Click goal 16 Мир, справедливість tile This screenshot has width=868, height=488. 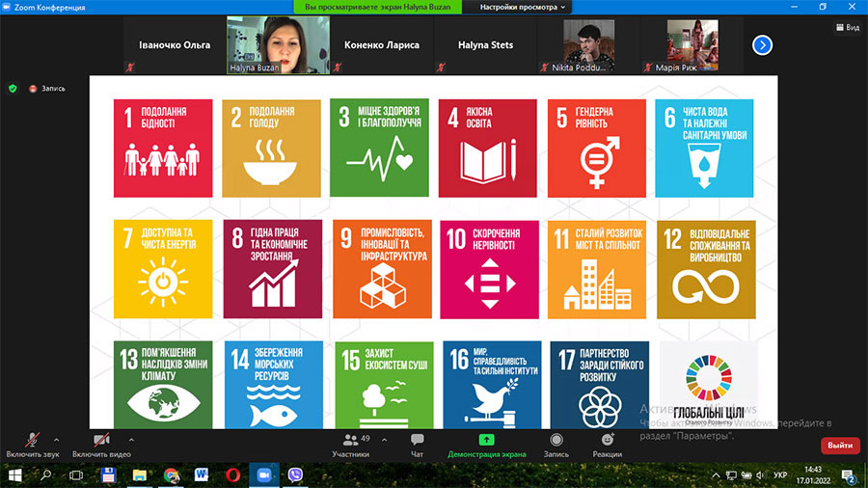pyautogui.click(x=492, y=385)
